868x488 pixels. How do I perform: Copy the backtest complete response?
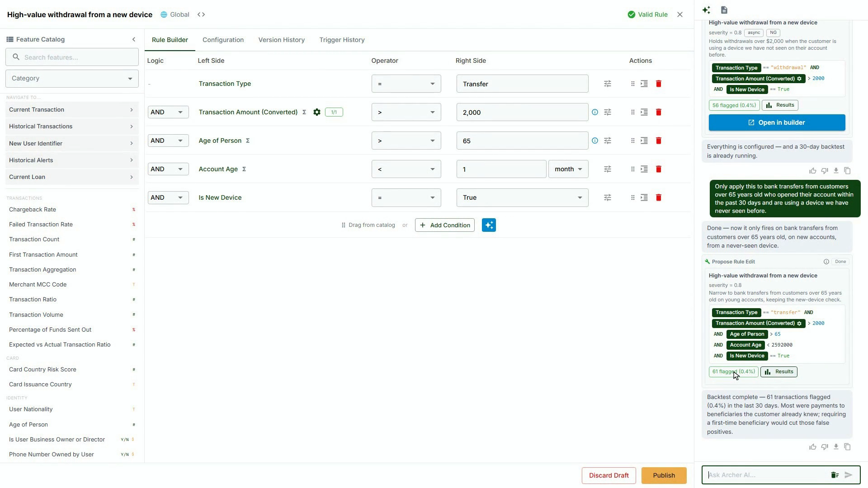coord(847,447)
